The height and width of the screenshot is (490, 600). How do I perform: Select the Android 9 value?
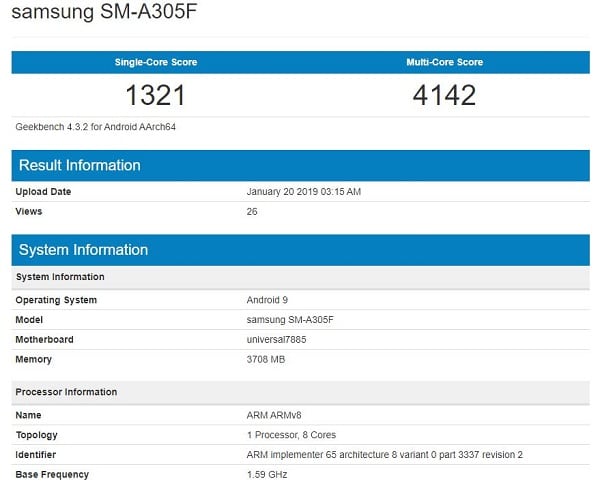click(267, 300)
